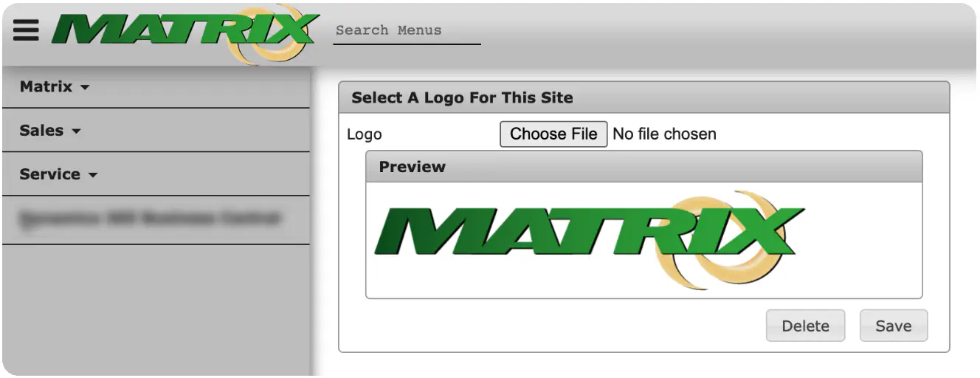980x378 pixels.
Task: Click the "Logo" field label
Action: click(365, 135)
